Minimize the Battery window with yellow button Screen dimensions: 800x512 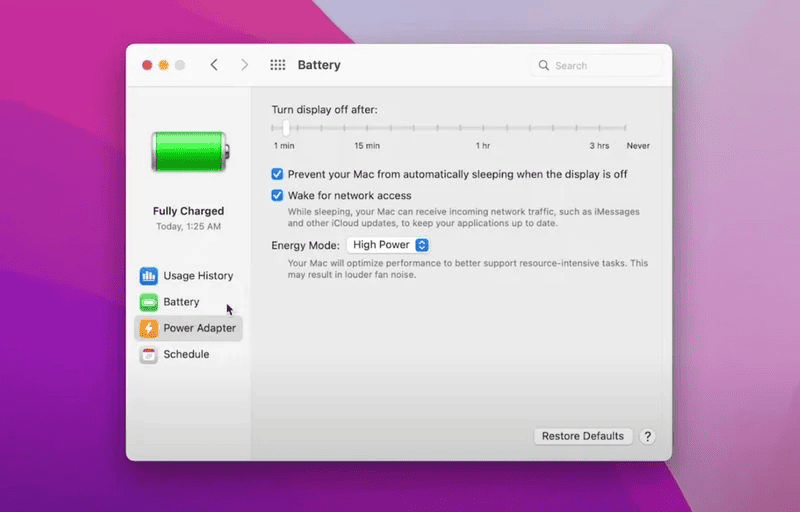pos(163,65)
